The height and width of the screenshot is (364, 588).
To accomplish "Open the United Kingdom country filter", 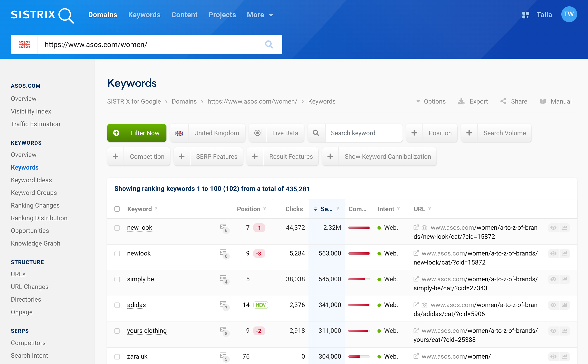I will coord(208,133).
